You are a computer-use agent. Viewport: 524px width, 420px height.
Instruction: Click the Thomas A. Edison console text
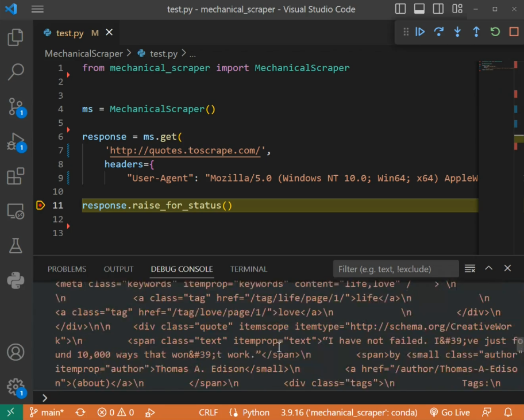200,369
